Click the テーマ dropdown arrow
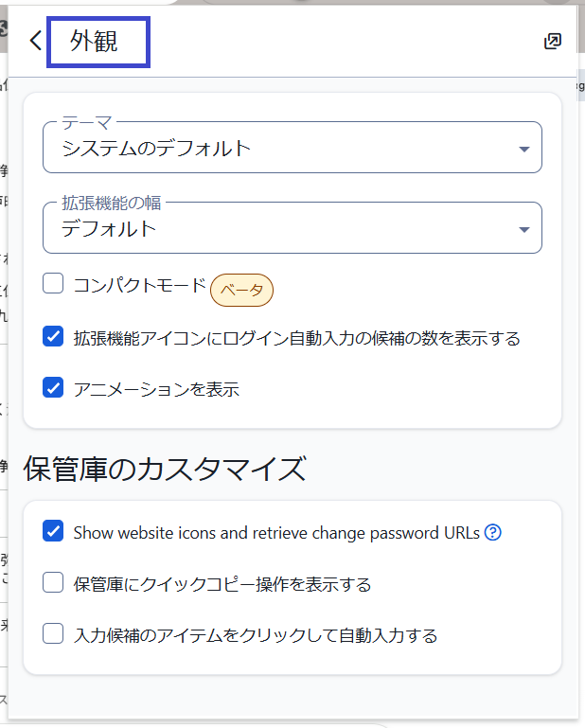The height and width of the screenshot is (728, 585). pyautogui.click(x=524, y=149)
